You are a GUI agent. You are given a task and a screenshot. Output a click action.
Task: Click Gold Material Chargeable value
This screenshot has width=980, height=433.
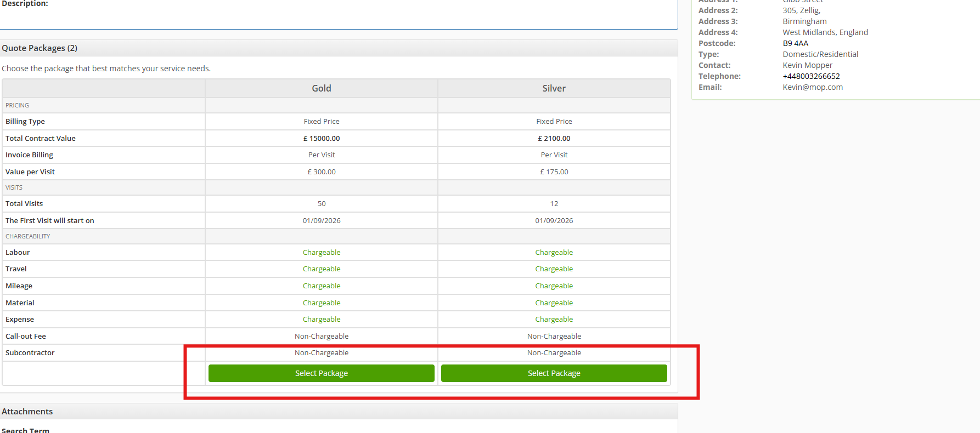tap(322, 303)
